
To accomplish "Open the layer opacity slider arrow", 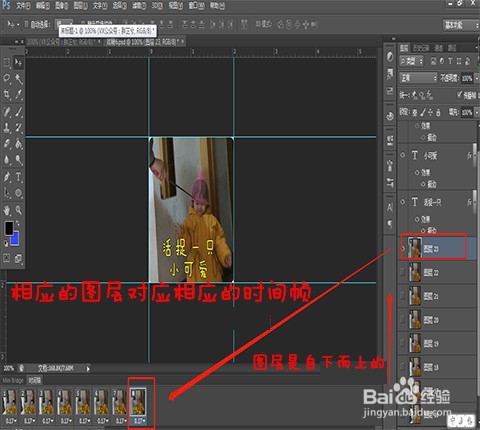I will (476, 78).
